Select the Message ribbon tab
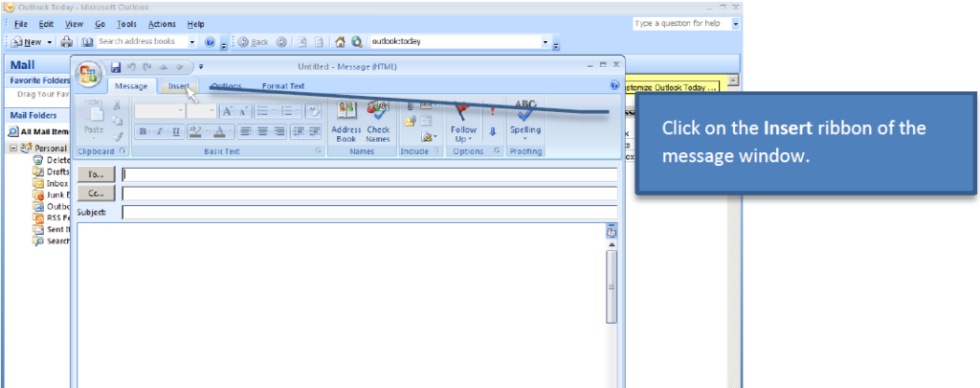The image size is (980, 388). [131, 86]
